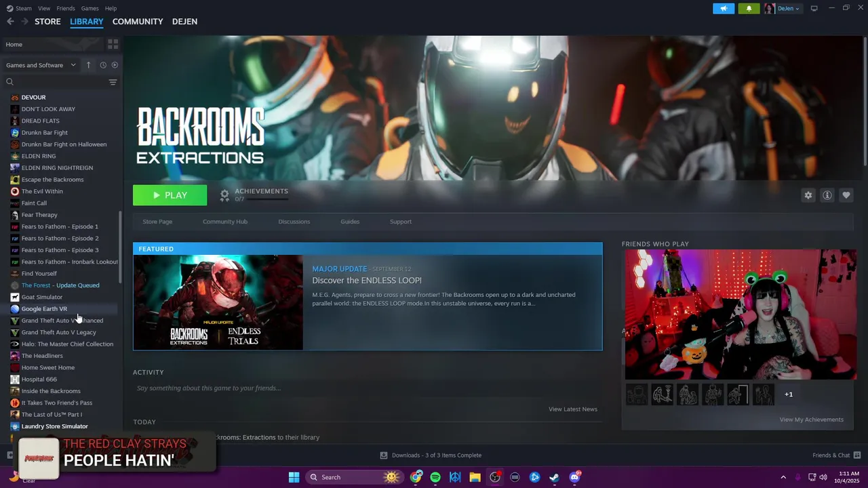Go to the STORE tab
This screenshot has height=488, width=868.
tap(47, 22)
